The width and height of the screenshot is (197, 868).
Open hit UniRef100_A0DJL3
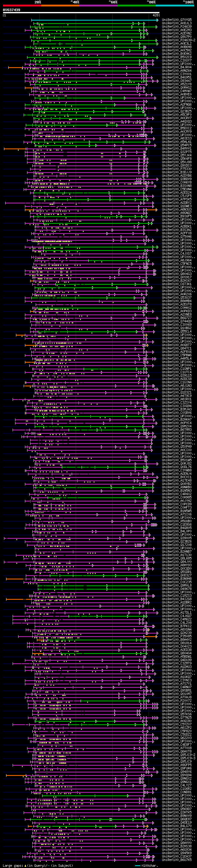pyautogui.click(x=177, y=23)
